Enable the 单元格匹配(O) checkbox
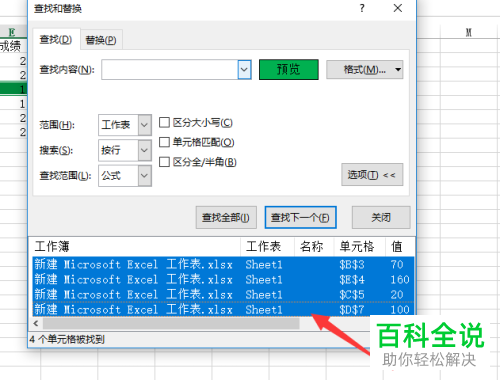Viewport: 500px width, 380px height. [164, 142]
